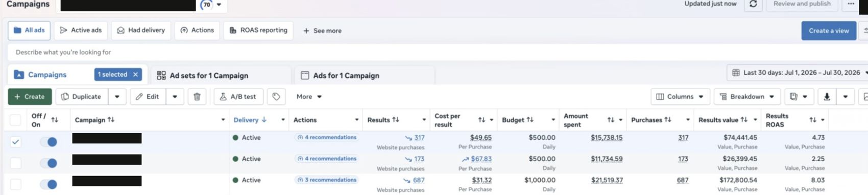Viewport: 868px width, 195px height.
Task: Click the refresh data icon
Action: coord(753,4)
